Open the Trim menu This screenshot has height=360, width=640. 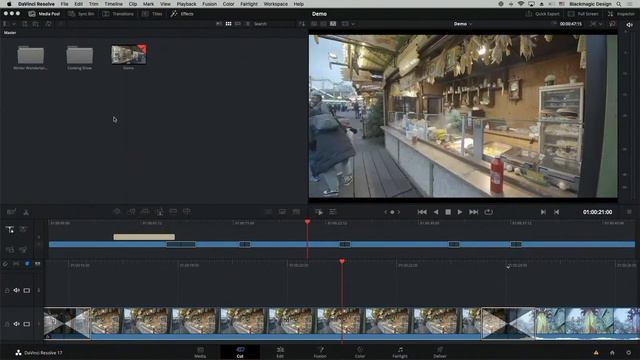93,4
